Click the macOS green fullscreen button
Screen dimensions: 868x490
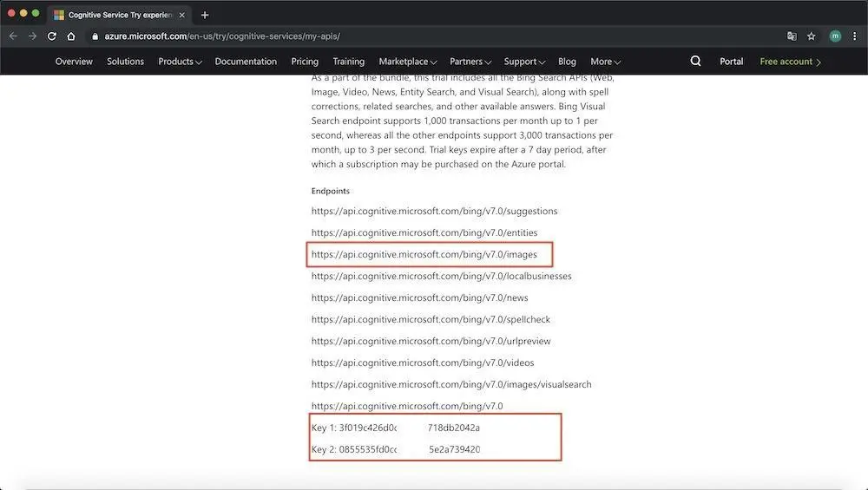[x=36, y=13]
